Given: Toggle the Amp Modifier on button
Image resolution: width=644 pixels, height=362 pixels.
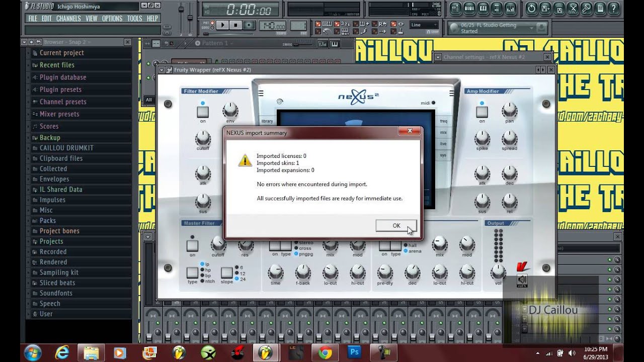Looking at the screenshot, I should (482, 111).
